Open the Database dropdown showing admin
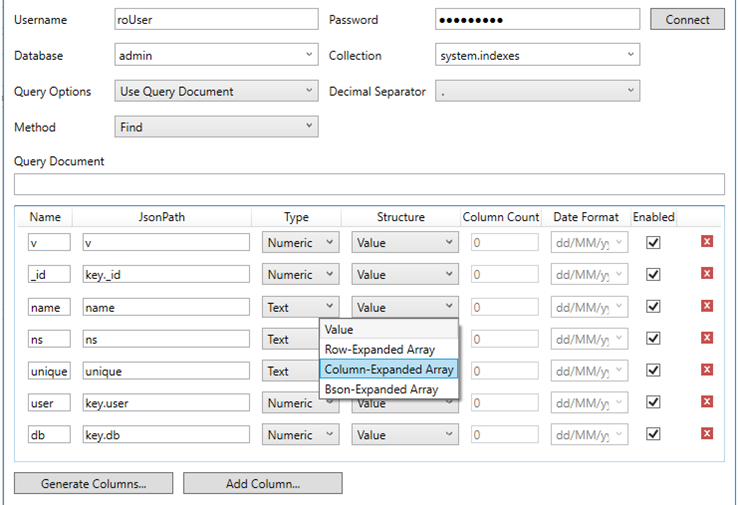The height and width of the screenshot is (505, 738). click(215, 56)
